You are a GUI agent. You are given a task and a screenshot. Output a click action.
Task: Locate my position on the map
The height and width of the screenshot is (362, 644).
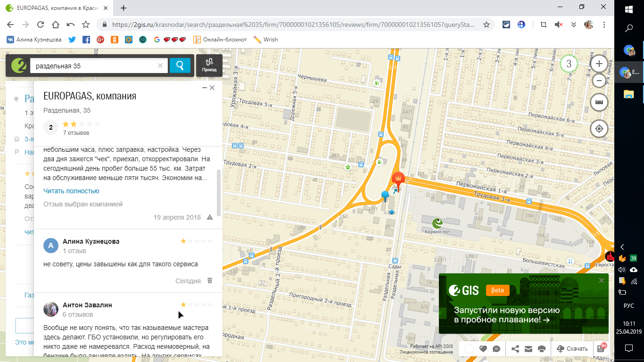pyautogui.click(x=599, y=128)
